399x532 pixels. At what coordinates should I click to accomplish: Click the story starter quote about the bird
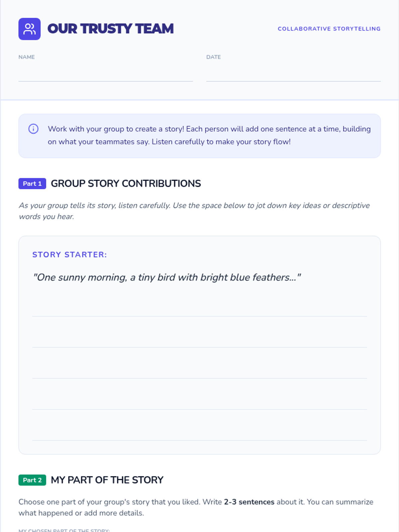click(x=167, y=277)
